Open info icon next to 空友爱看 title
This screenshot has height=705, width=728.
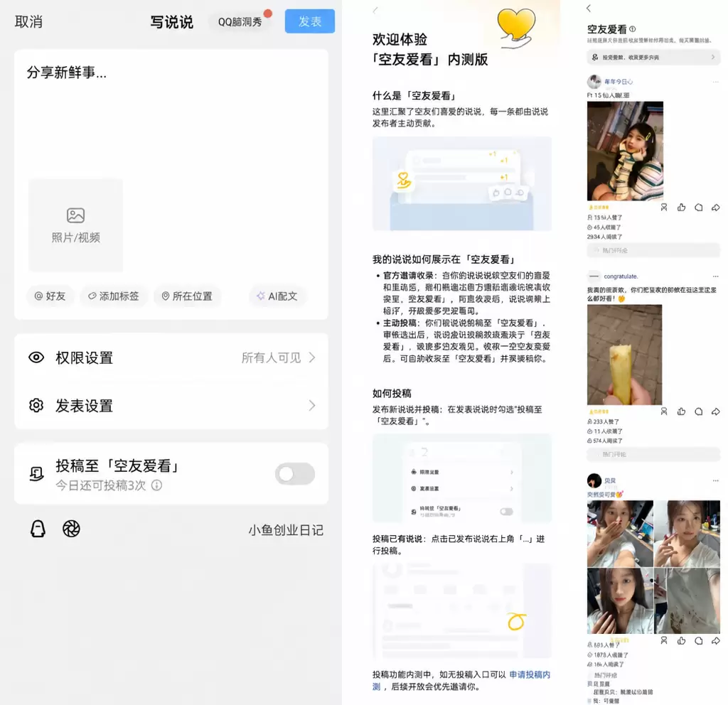tap(632, 28)
